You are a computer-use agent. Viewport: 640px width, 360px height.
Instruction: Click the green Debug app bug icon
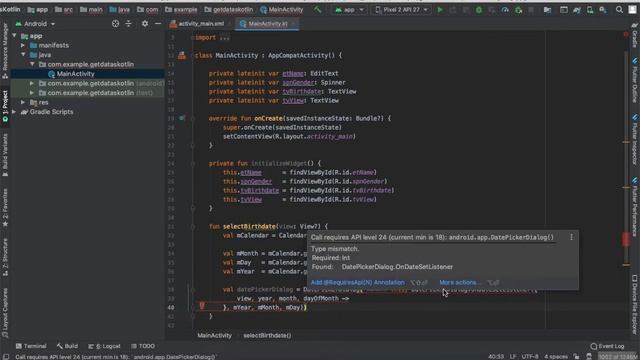tap(479, 9)
